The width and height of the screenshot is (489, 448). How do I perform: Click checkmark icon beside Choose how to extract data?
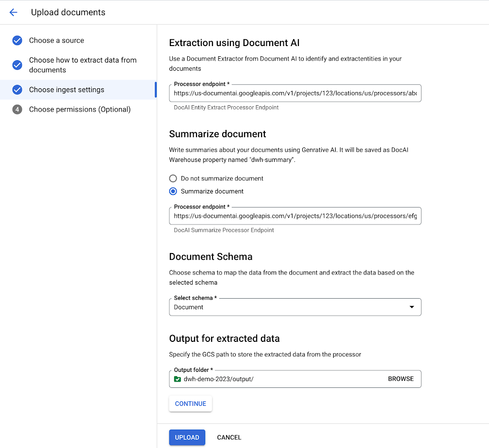coord(17,65)
